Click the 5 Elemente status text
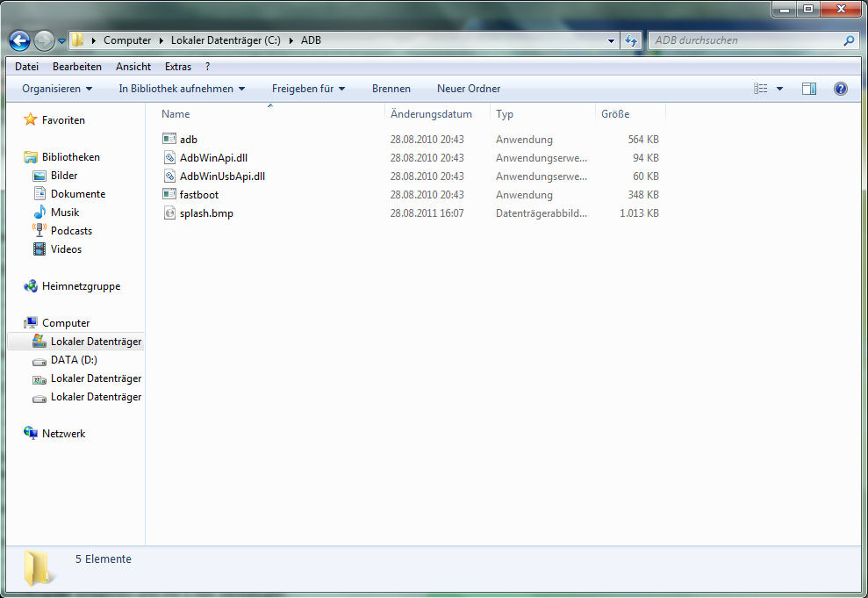Viewport: 868px width, 598px height. (x=104, y=559)
